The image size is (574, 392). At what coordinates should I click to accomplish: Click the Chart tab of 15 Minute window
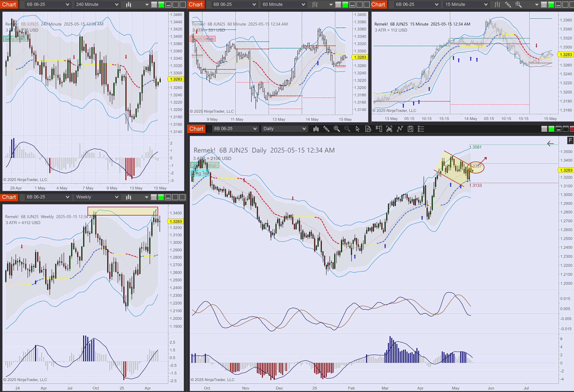pos(378,4)
